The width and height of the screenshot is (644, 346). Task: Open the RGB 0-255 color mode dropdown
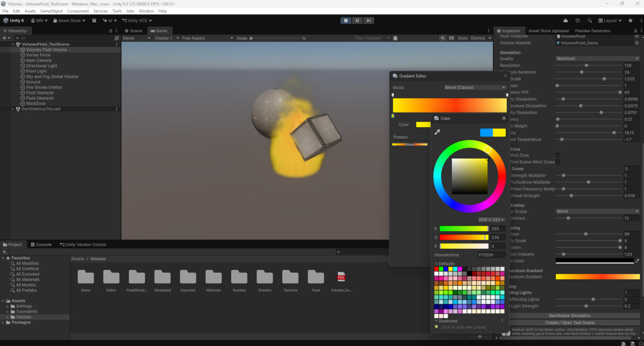491,219
